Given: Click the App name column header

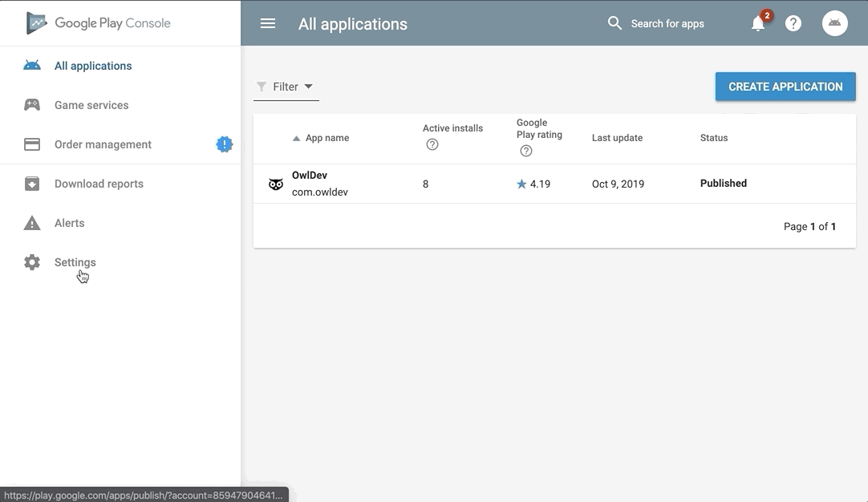Looking at the screenshot, I should point(327,138).
